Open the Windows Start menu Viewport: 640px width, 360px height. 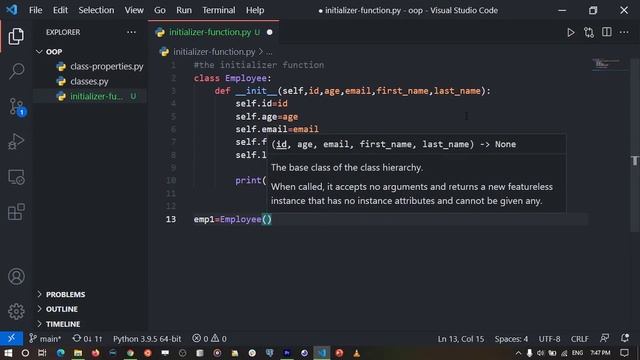pyautogui.click(x=8, y=353)
